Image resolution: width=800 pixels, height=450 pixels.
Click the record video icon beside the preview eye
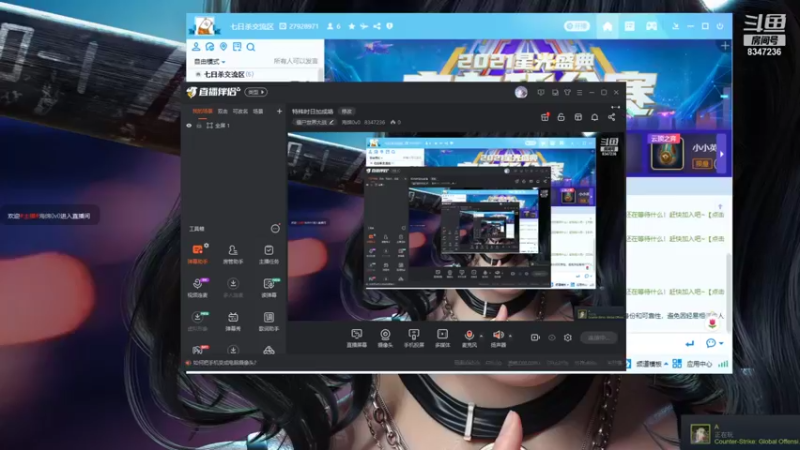click(x=535, y=337)
